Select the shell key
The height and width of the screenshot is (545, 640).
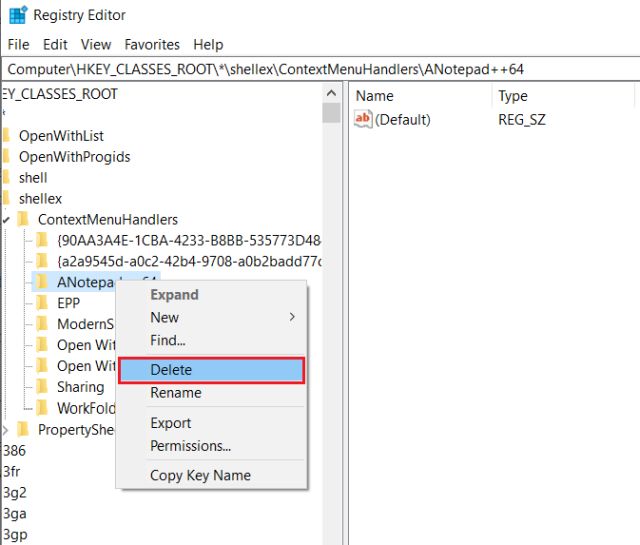(x=33, y=178)
